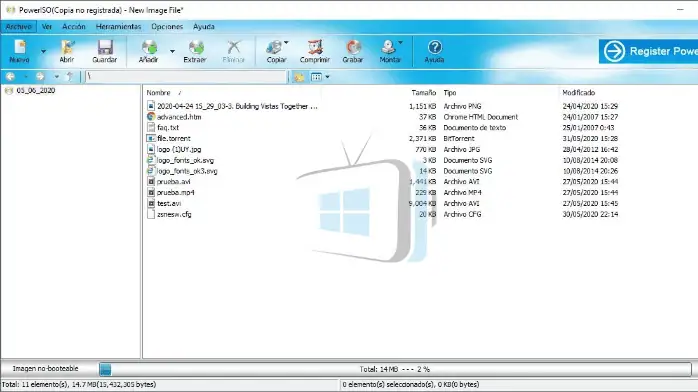Screen dimensions: 698x392
Task: Open the Herramientas menu
Action: pyautogui.click(x=118, y=27)
